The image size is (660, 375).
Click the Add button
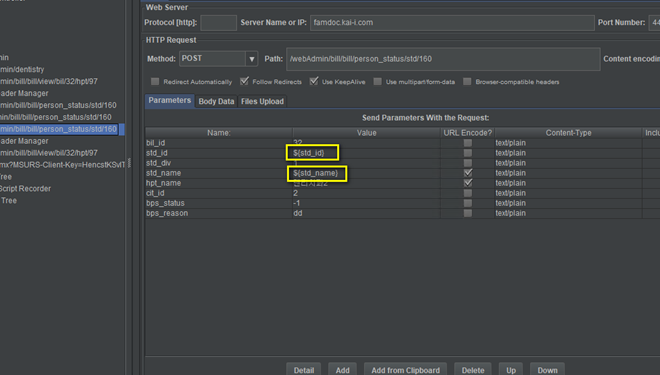pos(343,370)
